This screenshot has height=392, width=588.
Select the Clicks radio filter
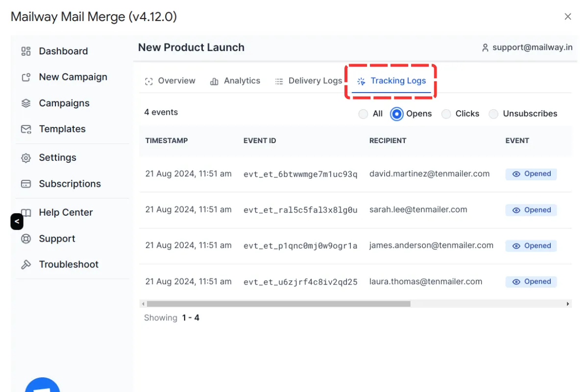pos(446,114)
